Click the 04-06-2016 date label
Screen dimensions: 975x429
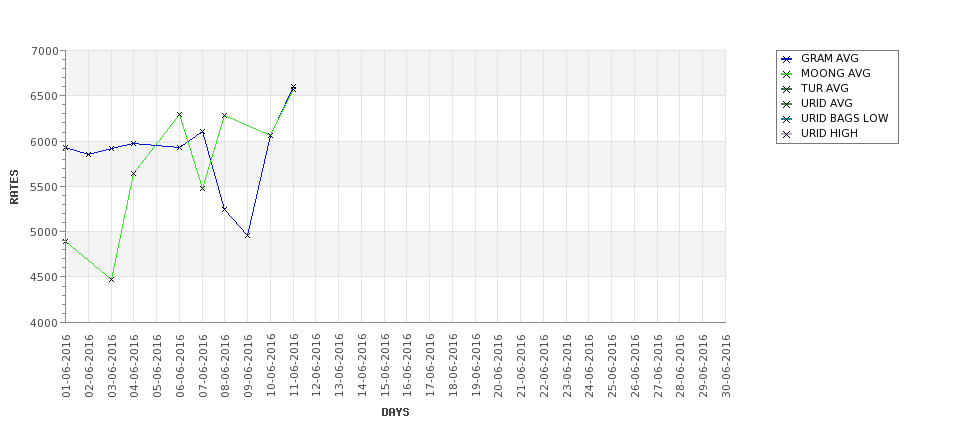click(134, 366)
